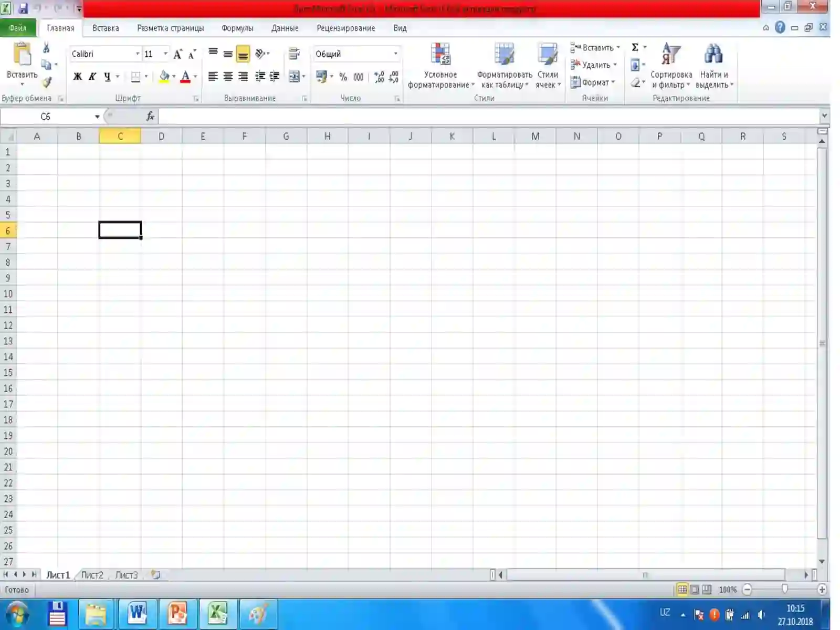
Task: Switch to the Разметка страницы tab
Action: click(x=170, y=28)
